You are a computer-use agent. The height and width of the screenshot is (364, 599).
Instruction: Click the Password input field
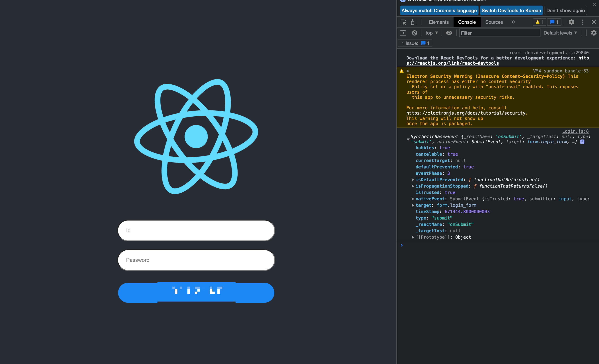[196, 260]
